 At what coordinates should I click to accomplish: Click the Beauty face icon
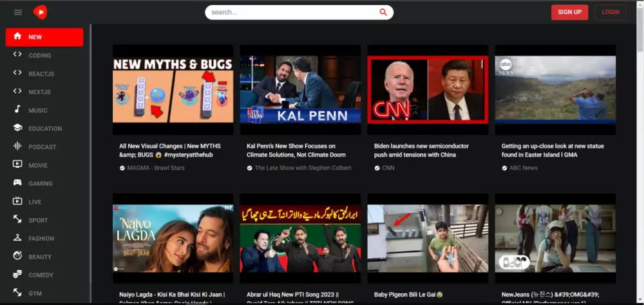[17, 256]
